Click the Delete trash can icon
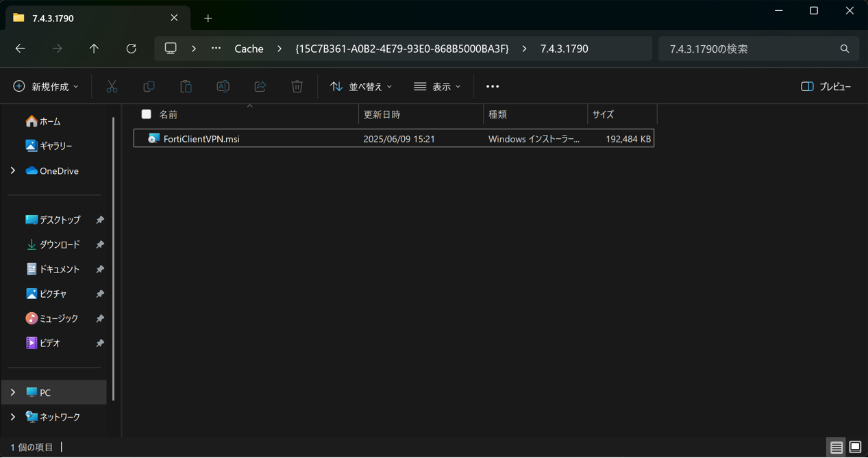Image resolution: width=868 pixels, height=458 pixels. tap(297, 86)
